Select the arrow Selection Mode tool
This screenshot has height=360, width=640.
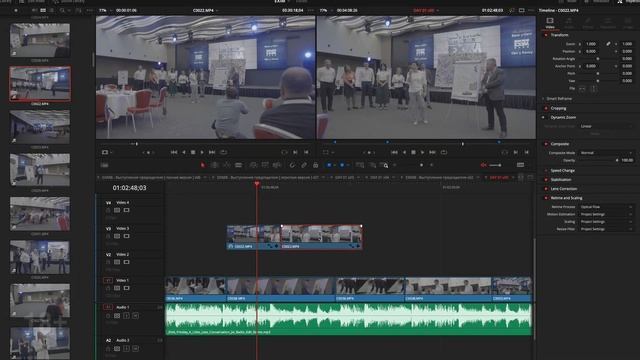203,165
